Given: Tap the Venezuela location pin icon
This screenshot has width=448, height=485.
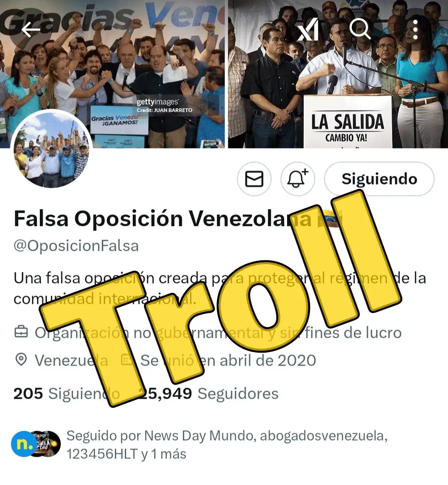Looking at the screenshot, I should click(x=21, y=360).
